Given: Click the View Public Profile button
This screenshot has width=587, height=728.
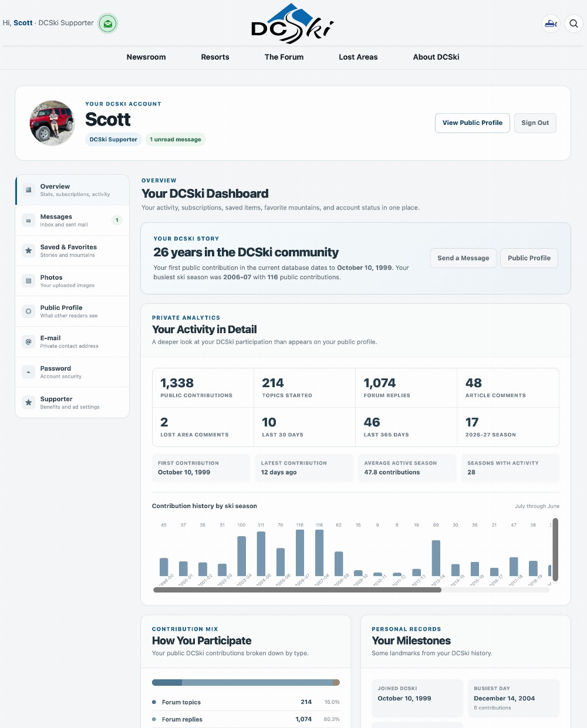Looking at the screenshot, I should click(x=473, y=123).
